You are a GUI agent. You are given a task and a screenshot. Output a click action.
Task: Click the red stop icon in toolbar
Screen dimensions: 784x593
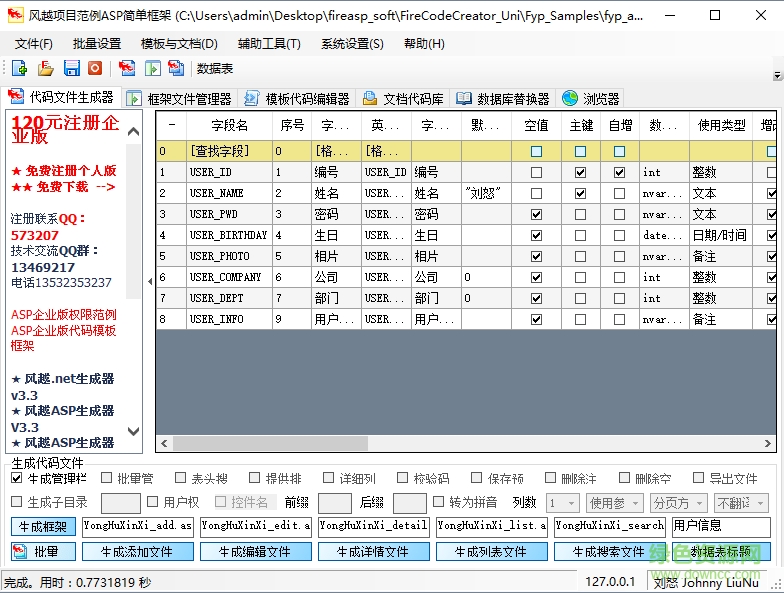click(x=95, y=68)
